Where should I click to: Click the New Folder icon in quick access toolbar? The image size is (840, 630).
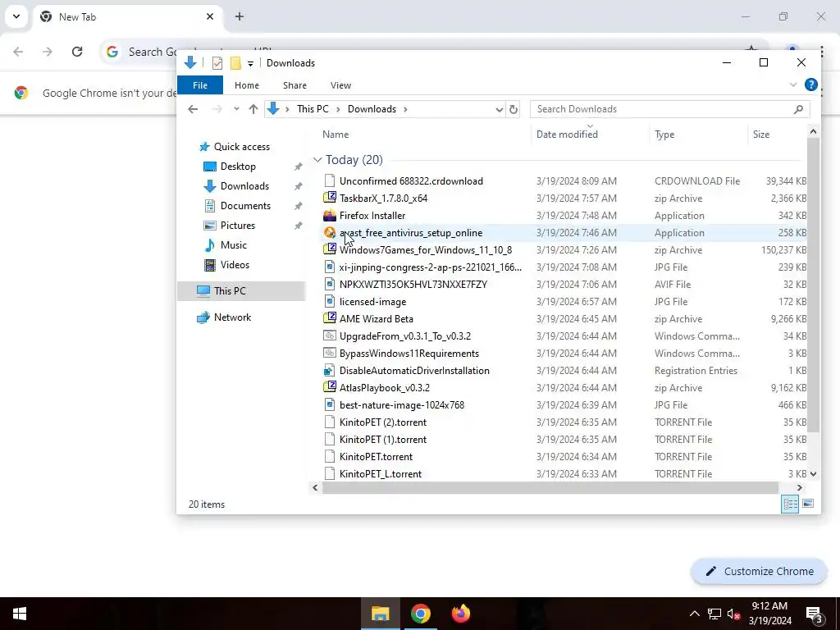coord(235,63)
